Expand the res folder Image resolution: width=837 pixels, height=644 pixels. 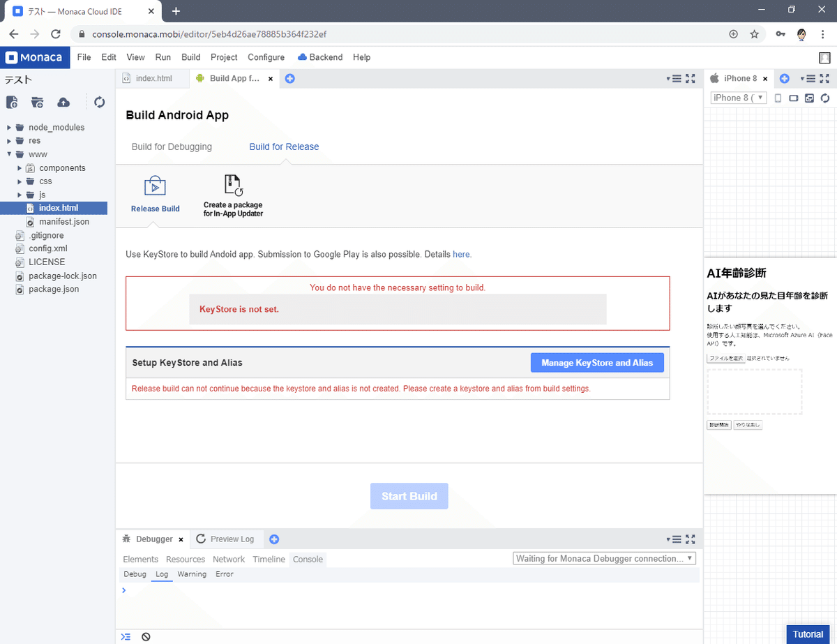[x=9, y=141]
